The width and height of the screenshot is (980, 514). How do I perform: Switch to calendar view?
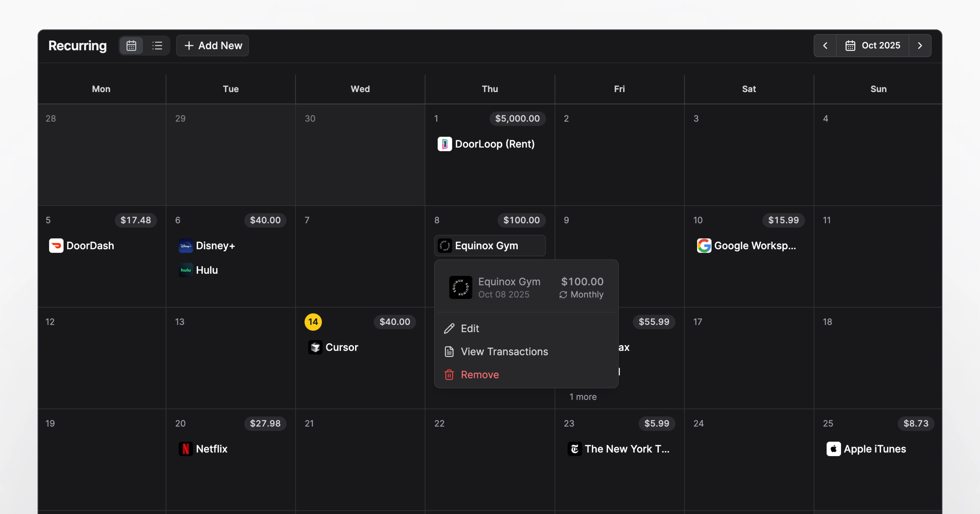(x=131, y=46)
